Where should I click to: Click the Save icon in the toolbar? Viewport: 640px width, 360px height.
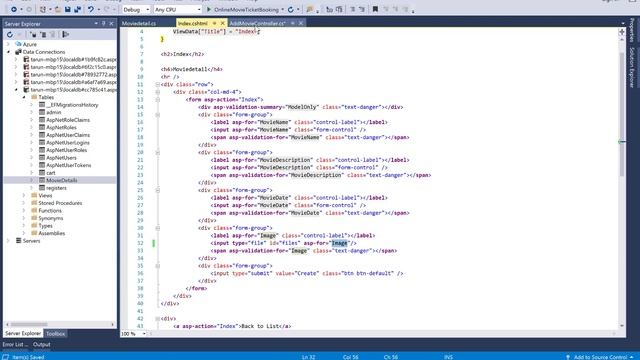tap(67, 9)
